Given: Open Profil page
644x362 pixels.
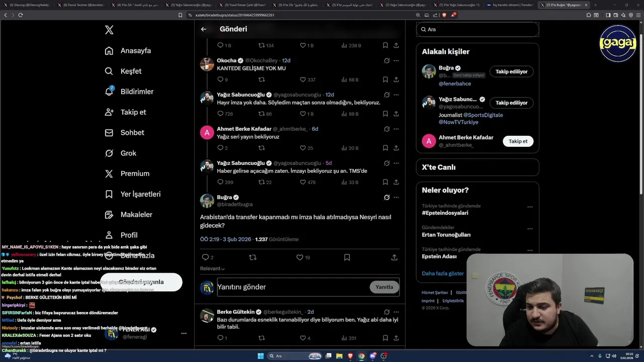Looking at the screenshot, I should [121, 235].
